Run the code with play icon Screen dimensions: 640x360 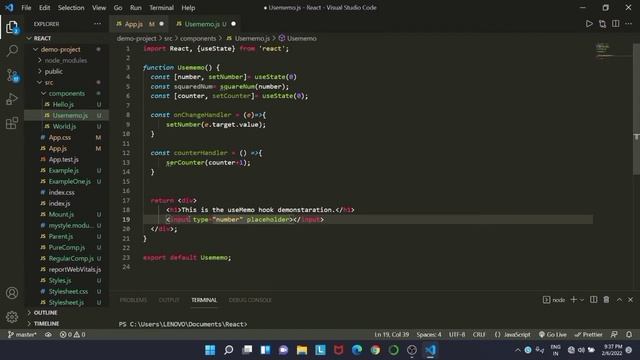click(589, 24)
